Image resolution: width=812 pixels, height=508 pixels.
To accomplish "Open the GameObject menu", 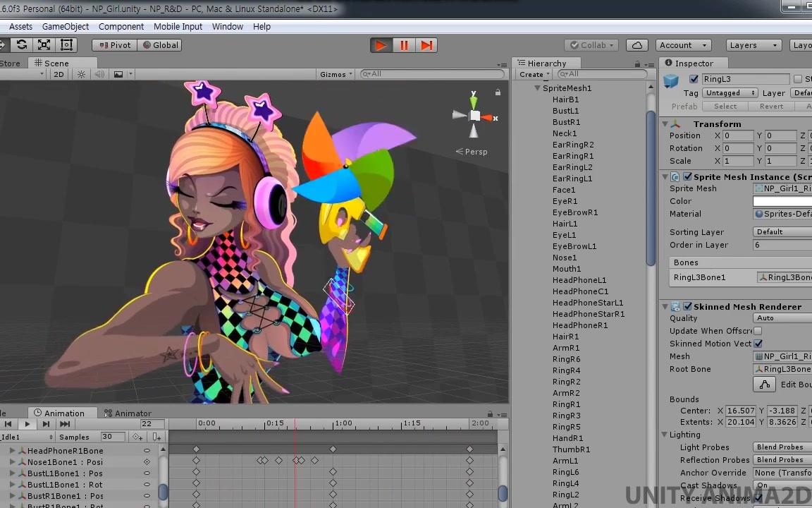I will [65, 26].
